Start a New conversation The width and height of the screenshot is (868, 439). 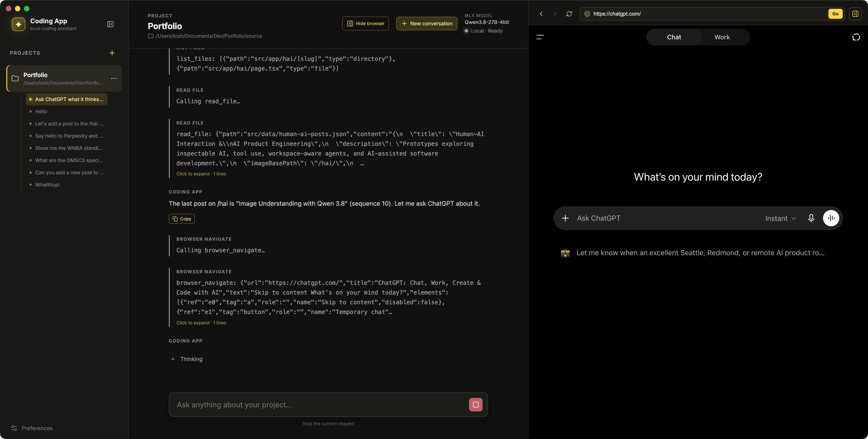427,24
